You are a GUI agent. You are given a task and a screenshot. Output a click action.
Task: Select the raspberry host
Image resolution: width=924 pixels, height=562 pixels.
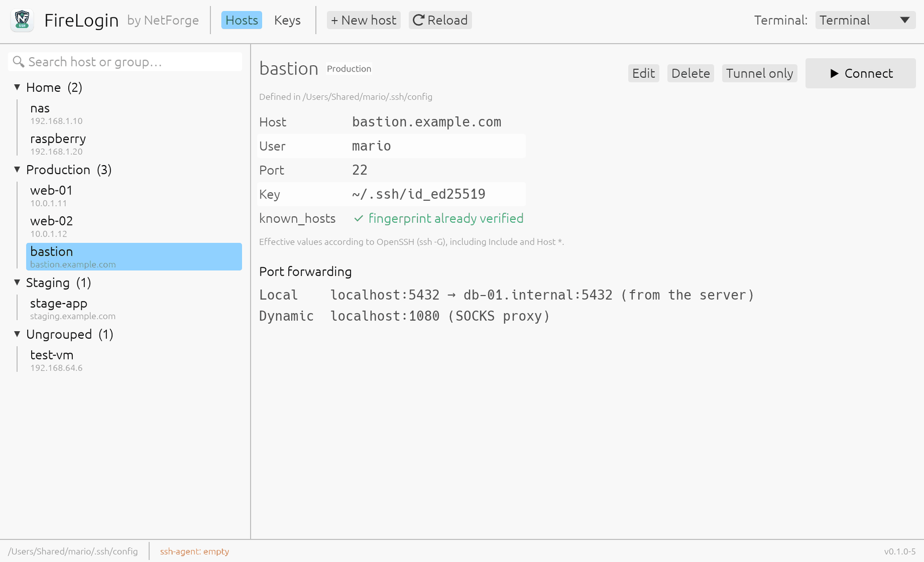click(x=134, y=144)
